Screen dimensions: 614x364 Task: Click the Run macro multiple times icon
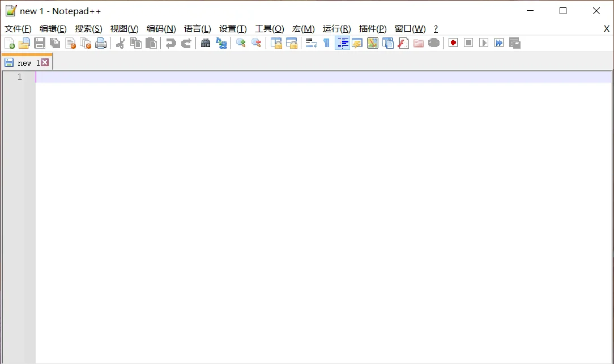pos(499,43)
